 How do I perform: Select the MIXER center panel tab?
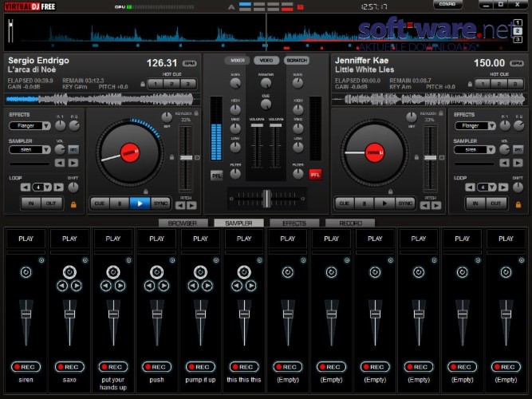(x=237, y=61)
